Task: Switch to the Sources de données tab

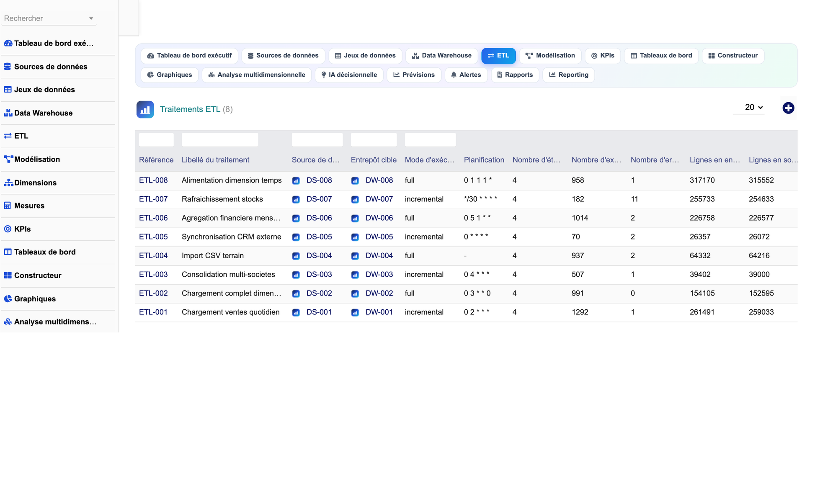Action: [x=283, y=56]
